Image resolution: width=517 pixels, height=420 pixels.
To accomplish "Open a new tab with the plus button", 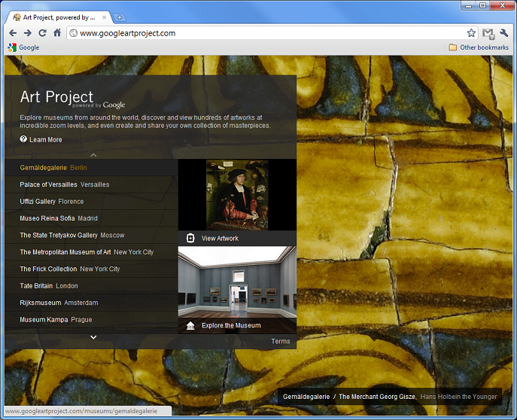I will (120, 17).
